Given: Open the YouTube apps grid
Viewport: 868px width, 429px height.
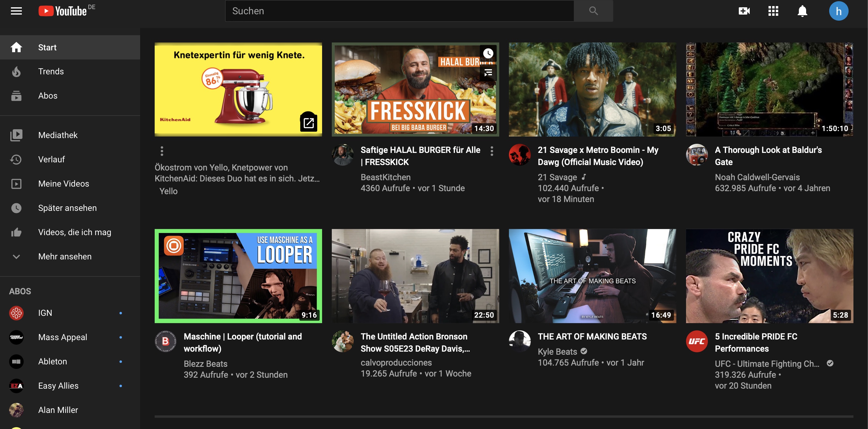Looking at the screenshot, I should [x=773, y=11].
